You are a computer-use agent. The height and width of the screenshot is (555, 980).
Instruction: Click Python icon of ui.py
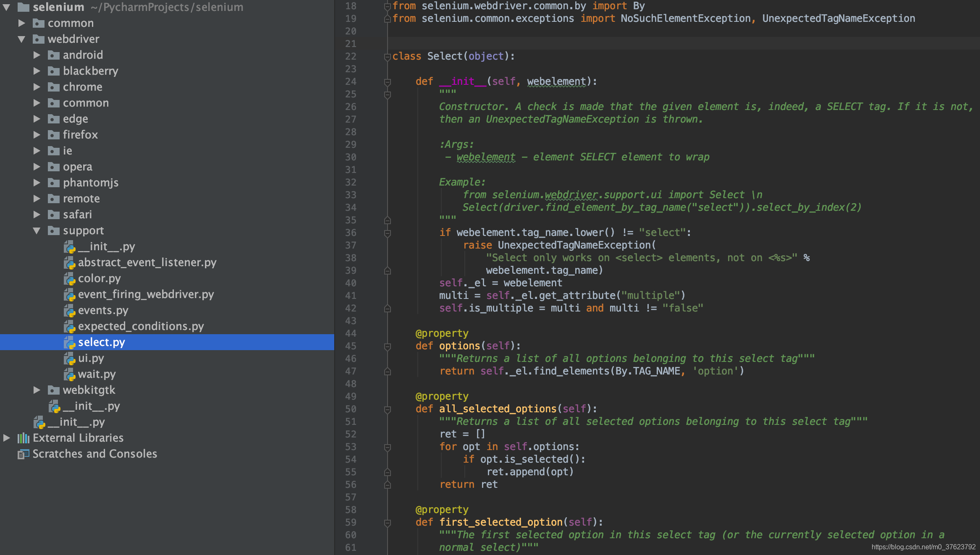point(70,359)
